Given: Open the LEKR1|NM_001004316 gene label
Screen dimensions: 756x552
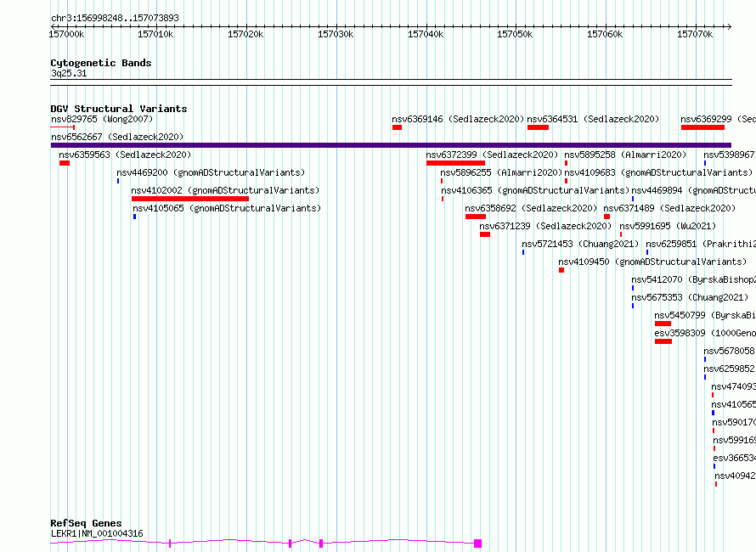Looking at the screenshot, I should [x=97, y=533].
